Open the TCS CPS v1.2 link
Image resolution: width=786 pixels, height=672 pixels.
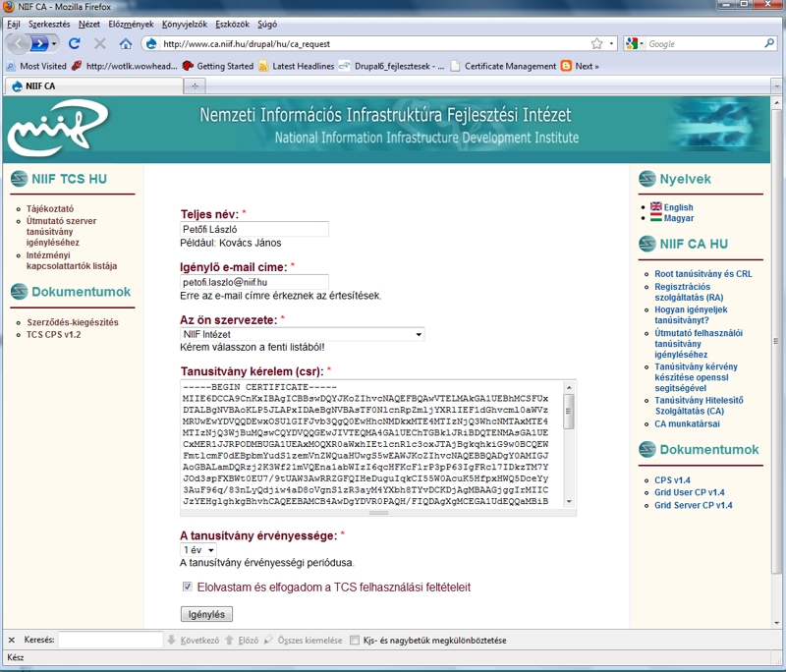click(x=54, y=334)
